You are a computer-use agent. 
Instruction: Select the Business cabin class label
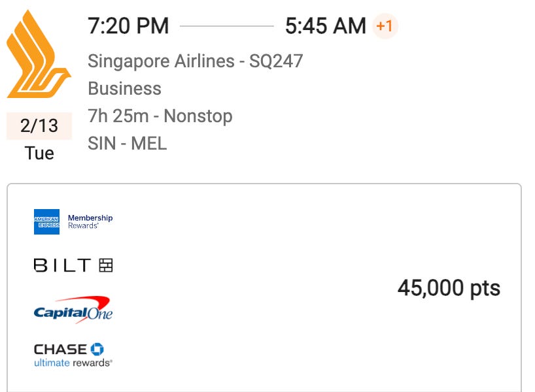click(124, 88)
